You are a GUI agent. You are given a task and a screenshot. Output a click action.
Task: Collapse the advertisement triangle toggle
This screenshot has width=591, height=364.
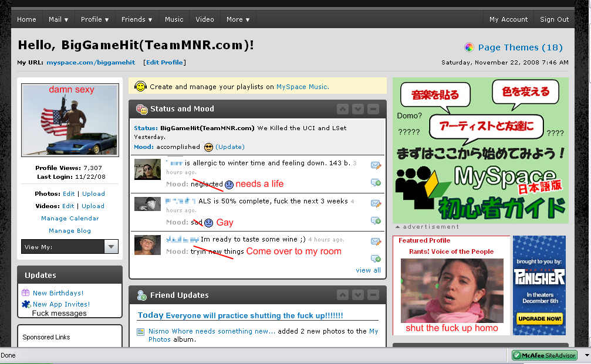pos(397,227)
